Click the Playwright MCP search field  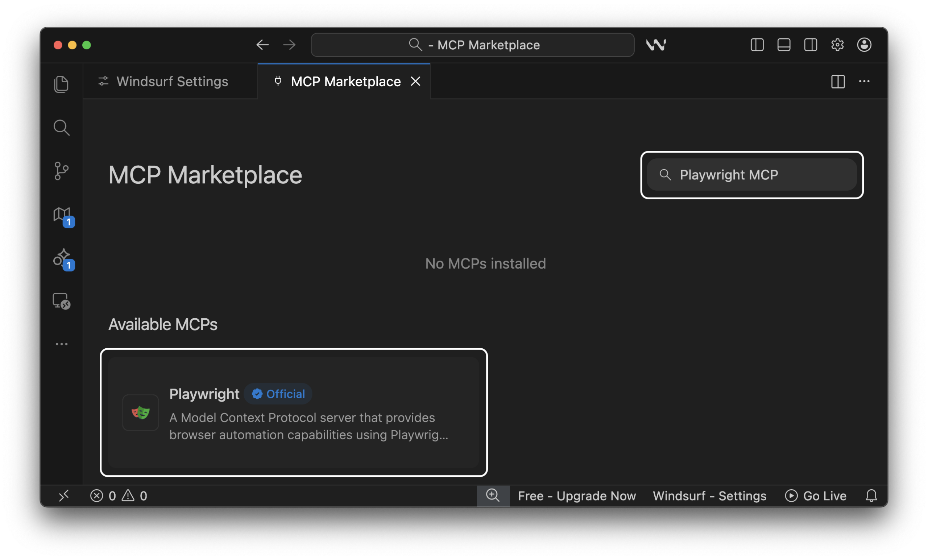(x=752, y=175)
